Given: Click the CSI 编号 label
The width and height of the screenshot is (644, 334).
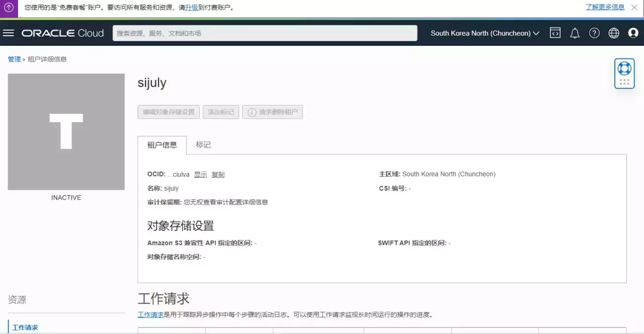Looking at the screenshot, I should pos(392,188).
